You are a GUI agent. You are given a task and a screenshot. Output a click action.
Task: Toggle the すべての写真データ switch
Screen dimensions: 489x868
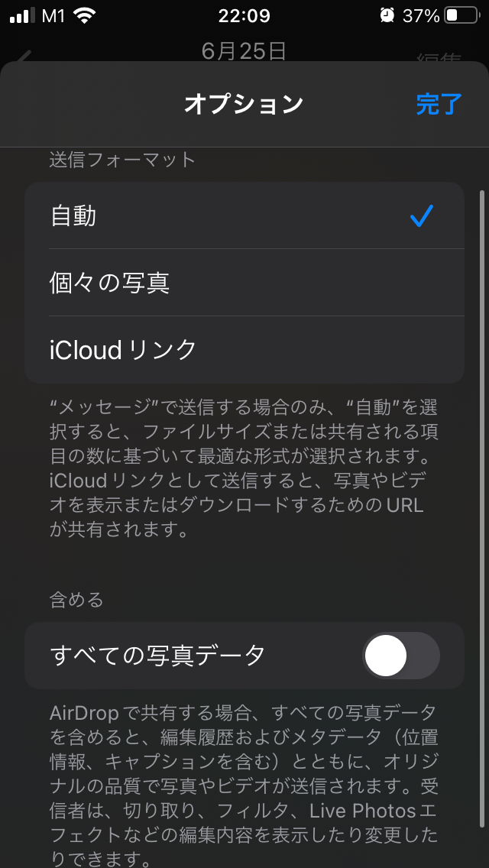pyautogui.click(x=402, y=656)
